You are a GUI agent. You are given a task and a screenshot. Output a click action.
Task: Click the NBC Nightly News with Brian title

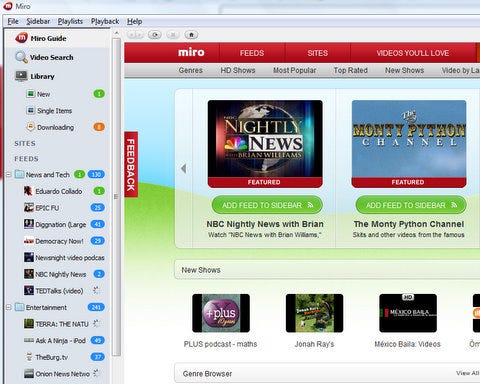click(x=265, y=224)
